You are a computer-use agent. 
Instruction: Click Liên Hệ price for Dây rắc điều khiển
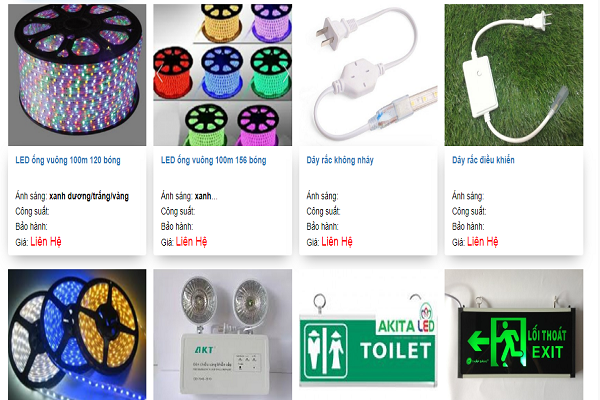click(483, 242)
